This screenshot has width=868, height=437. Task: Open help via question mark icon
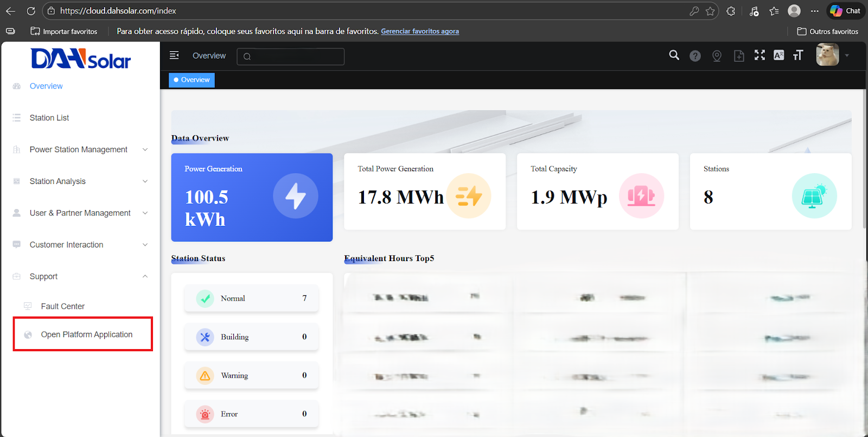point(695,56)
